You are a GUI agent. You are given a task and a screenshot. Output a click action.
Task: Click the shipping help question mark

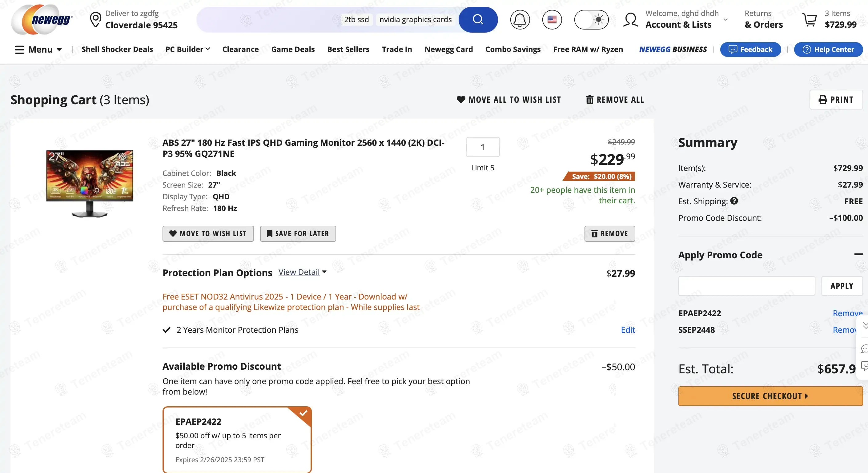click(734, 201)
